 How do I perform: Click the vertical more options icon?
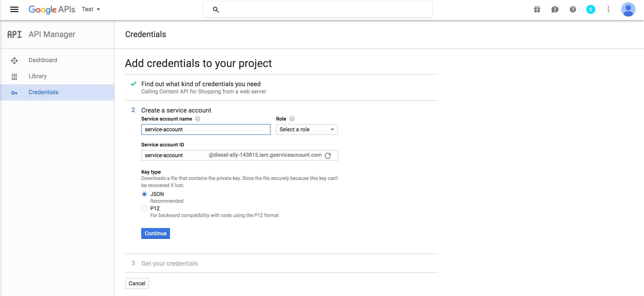pyautogui.click(x=608, y=9)
